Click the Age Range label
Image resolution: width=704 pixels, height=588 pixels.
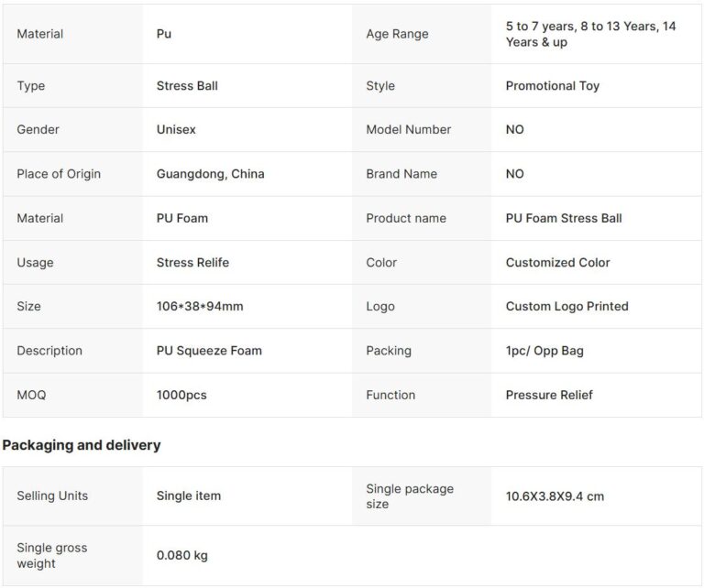tap(397, 34)
